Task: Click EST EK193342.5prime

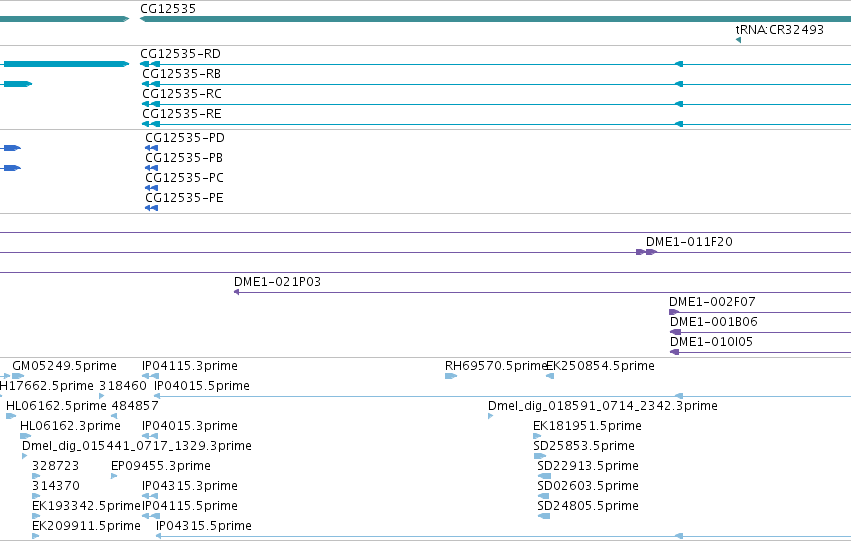Action: pos(86,507)
